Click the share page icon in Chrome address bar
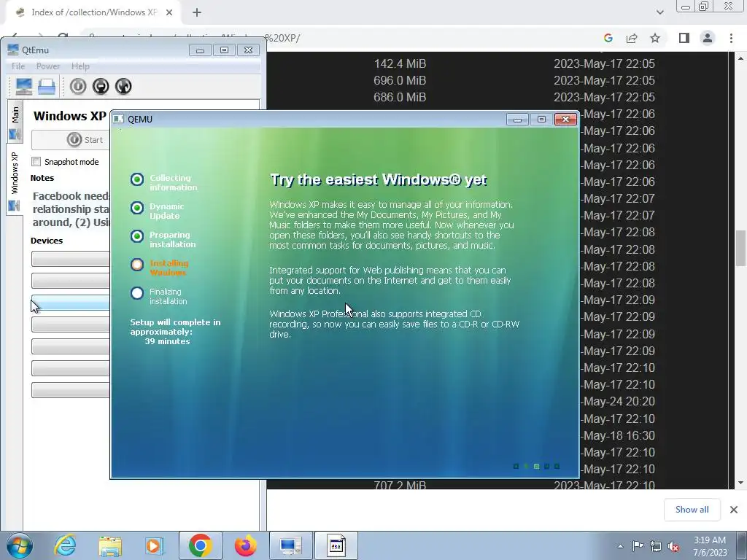 (632, 38)
